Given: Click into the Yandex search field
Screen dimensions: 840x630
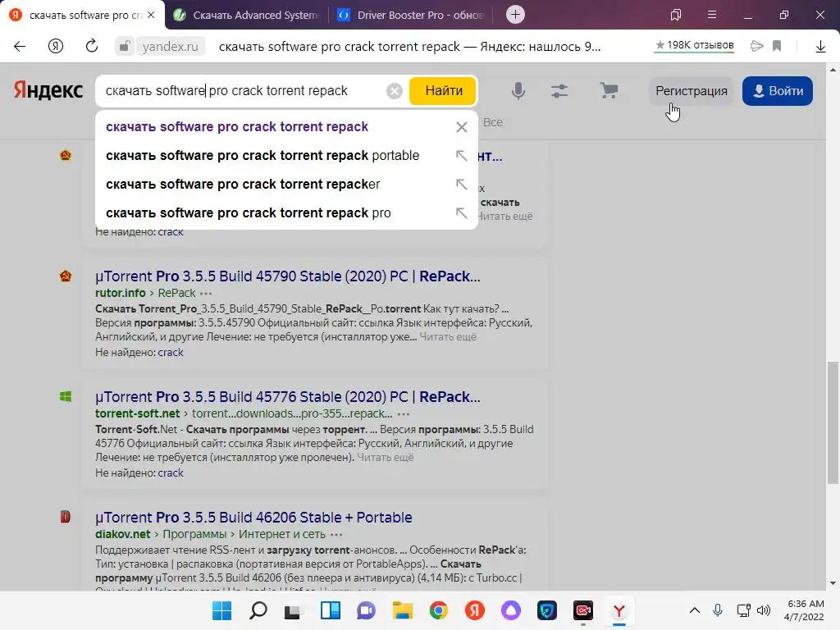Looking at the screenshot, I should tap(241, 90).
